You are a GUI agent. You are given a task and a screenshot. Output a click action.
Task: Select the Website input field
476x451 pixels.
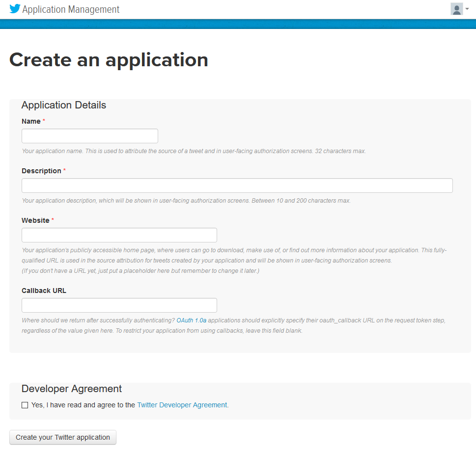pos(119,235)
